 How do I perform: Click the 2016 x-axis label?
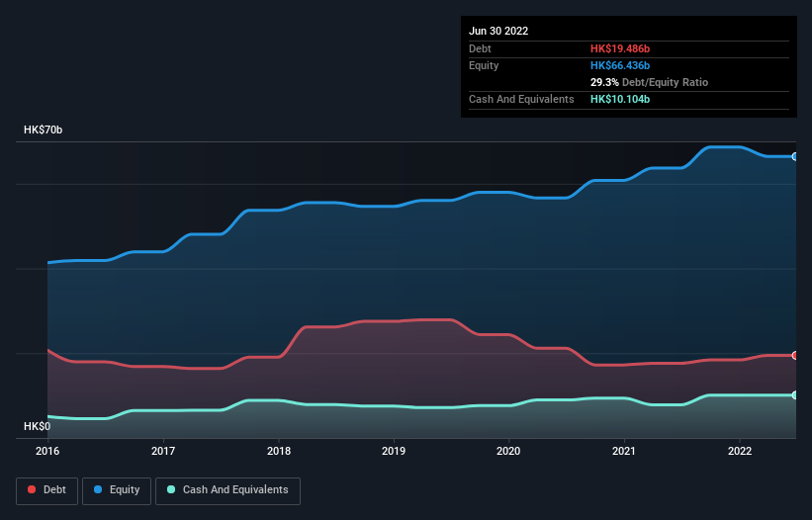pos(47,451)
